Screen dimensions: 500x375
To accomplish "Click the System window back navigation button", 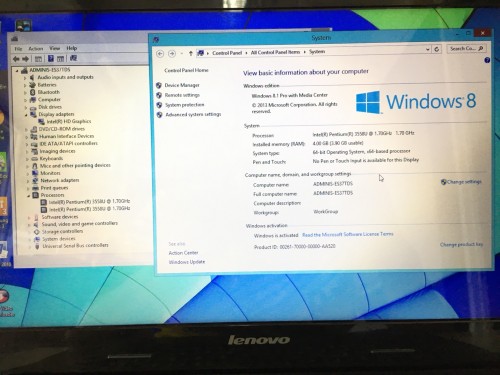I will tap(160, 54).
